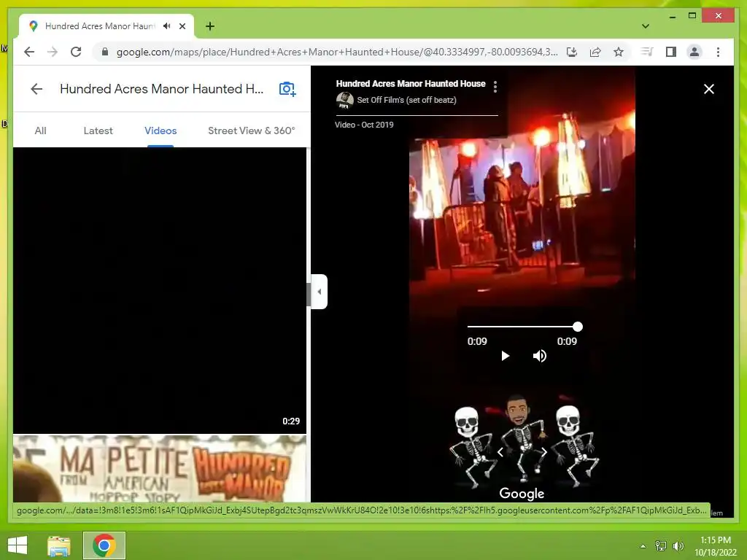Viewport: 747px width, 560px height.
Task: Switch to the All tab
Action: (41, 131)
